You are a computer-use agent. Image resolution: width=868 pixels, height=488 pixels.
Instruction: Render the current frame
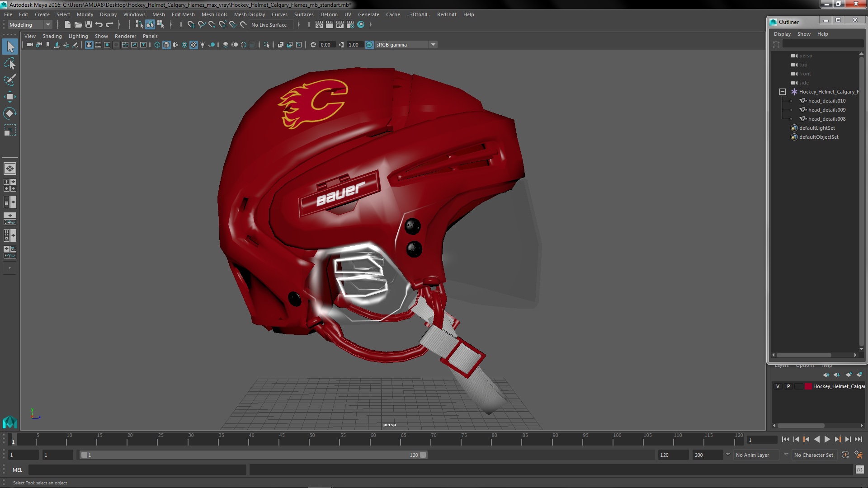click(330, 25)
